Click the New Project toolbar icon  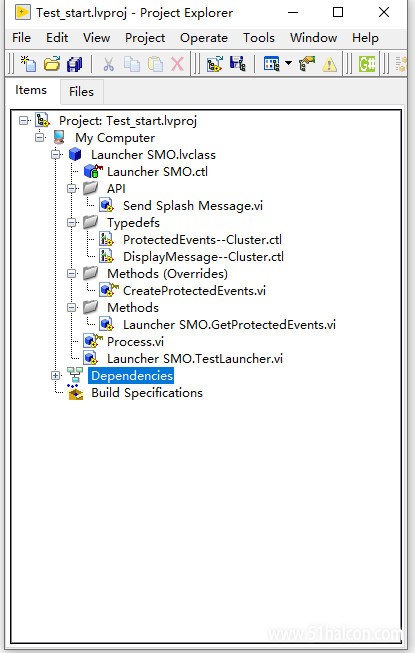click(29, 64)
